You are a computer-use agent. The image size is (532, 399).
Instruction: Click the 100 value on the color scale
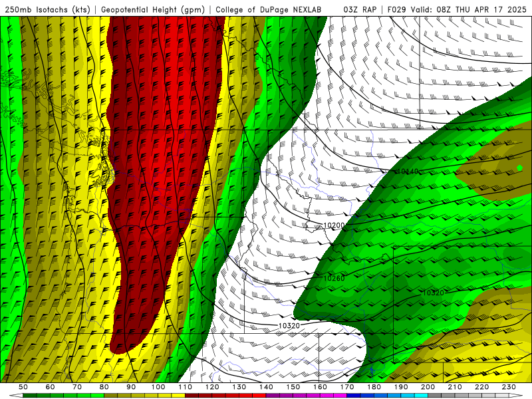(x=158, y=387)
